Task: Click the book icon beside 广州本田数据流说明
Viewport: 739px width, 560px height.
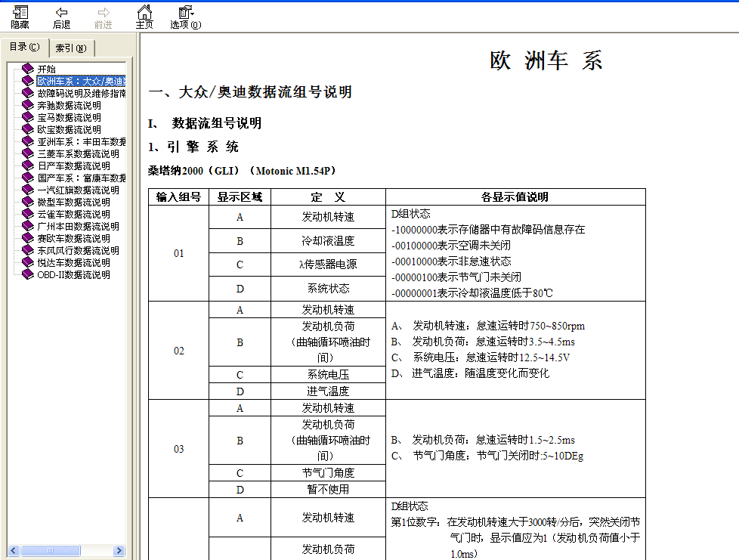Action: pyautogui.click(x=28, y=226)
